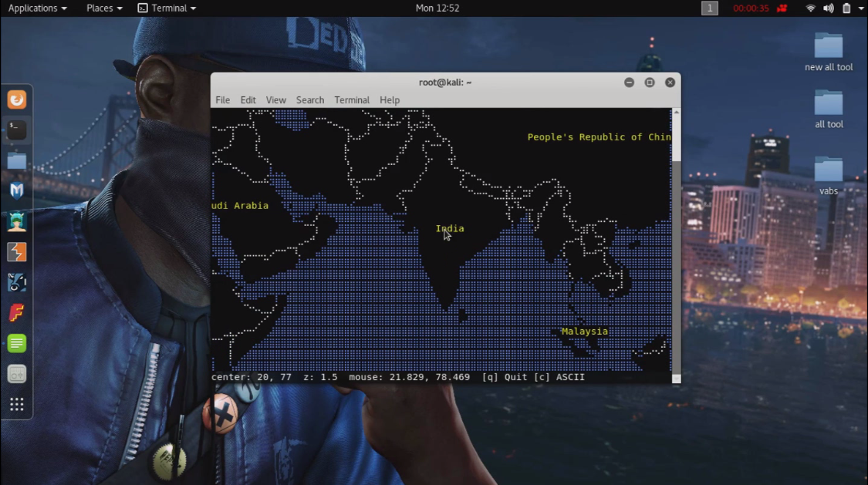Screen dimensions: 868x485
Task: Launch Faraday red F icon in the dock
Action: pos(17,313)
